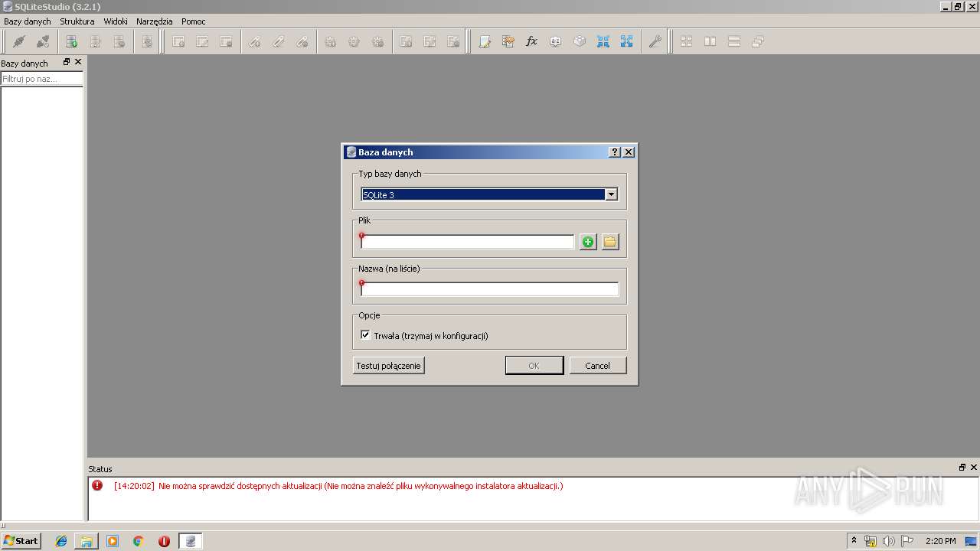The image size is (980, 551).
Task: Click the Edit view toolbar icon
Action: click(430, 42)
